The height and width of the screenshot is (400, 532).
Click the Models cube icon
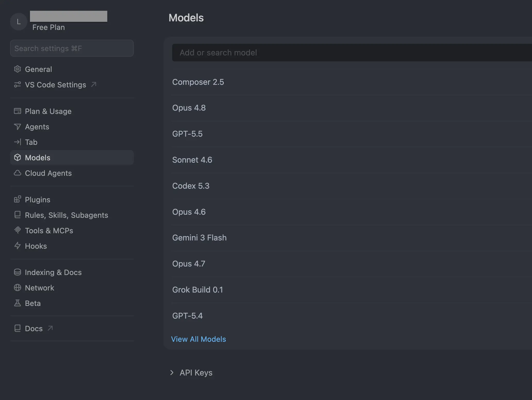pos(17,157)
